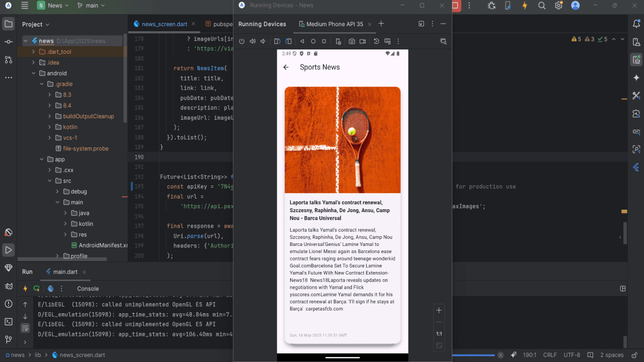Click the emulator power button
Viewport: 644px width, 362px height.
(x=242, y=41)
